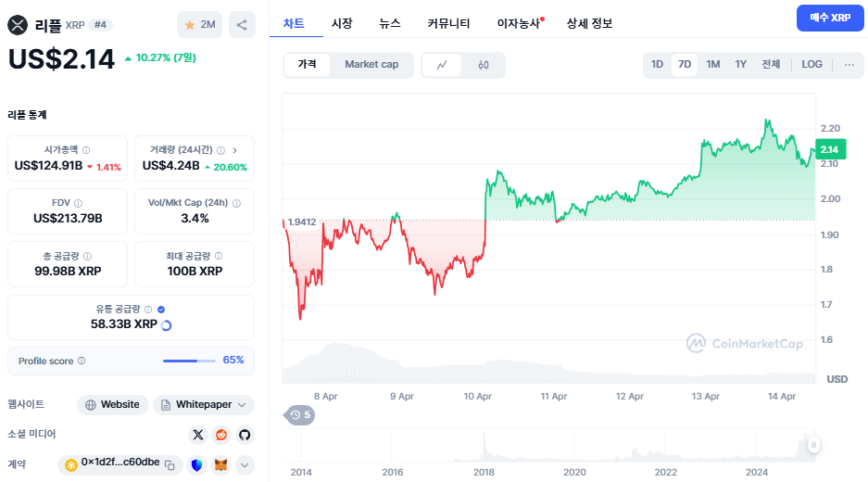Click the share icon next to 2M
The image size is (868, 482).
(x=243, y=25)
